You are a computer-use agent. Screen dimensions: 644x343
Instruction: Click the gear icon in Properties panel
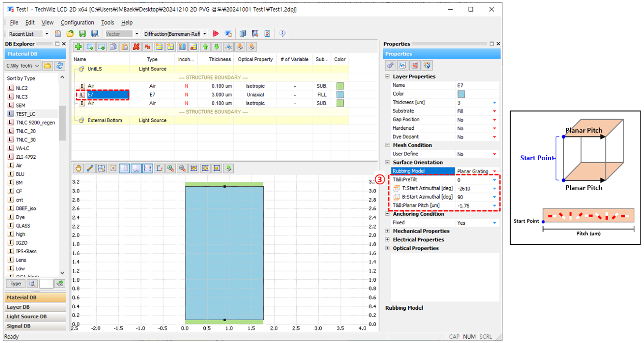point(390,65)
